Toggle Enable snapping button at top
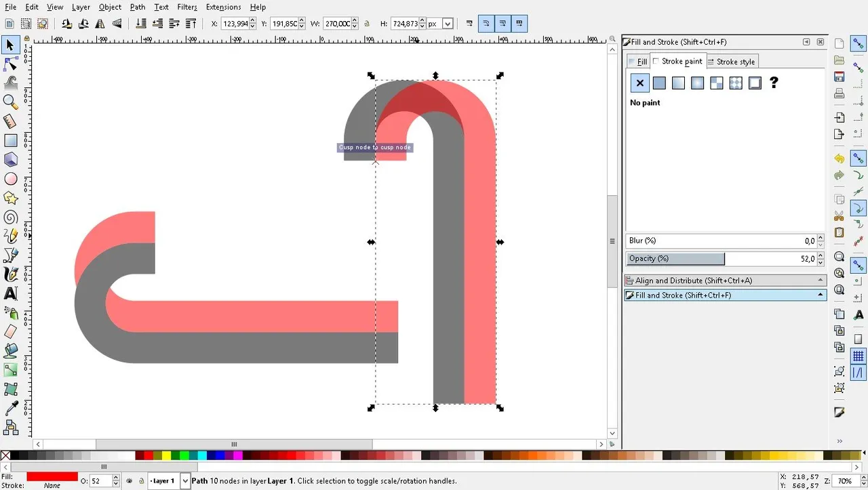Screen dimensions: 868x490 (858, 45)
